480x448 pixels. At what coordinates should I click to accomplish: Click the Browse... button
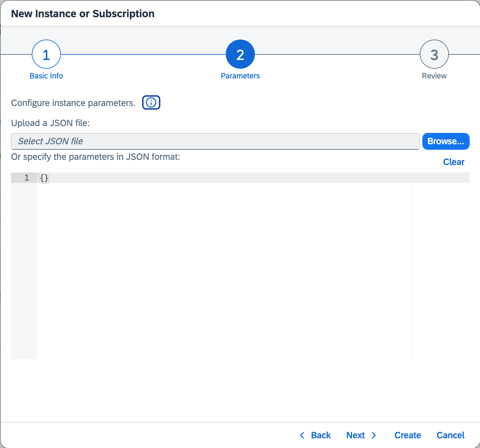tap(446, 141)
